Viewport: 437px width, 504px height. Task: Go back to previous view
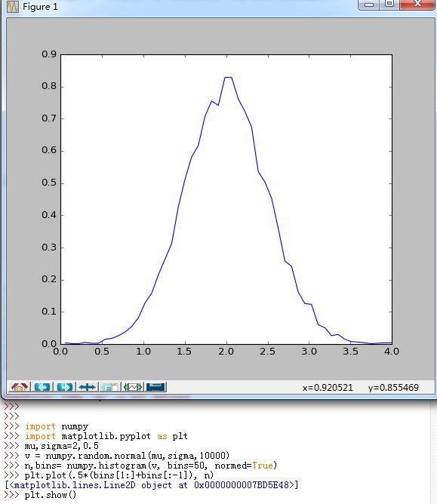(x=42, y=387)
